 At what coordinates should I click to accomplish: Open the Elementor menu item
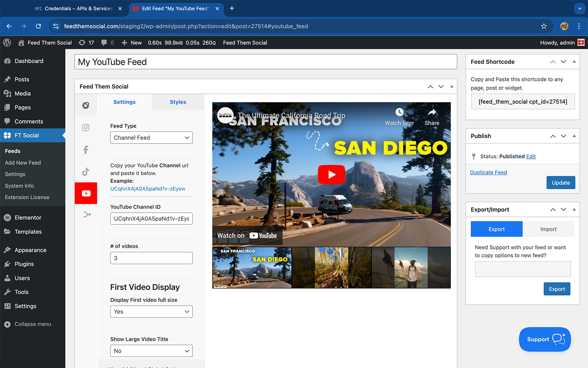tap(33, 218)
